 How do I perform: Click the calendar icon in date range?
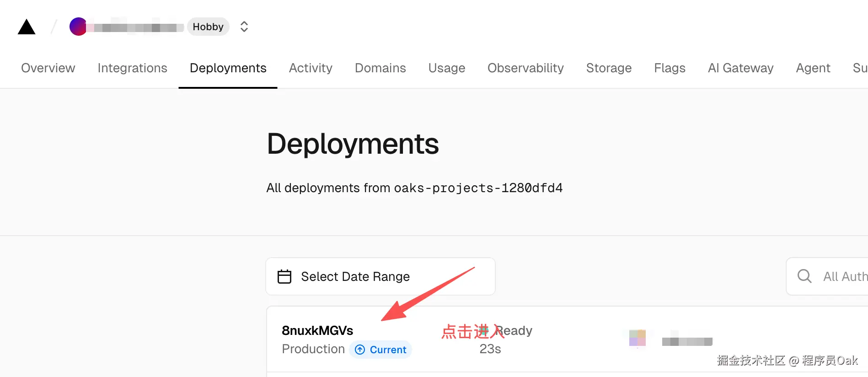[284, 276]
